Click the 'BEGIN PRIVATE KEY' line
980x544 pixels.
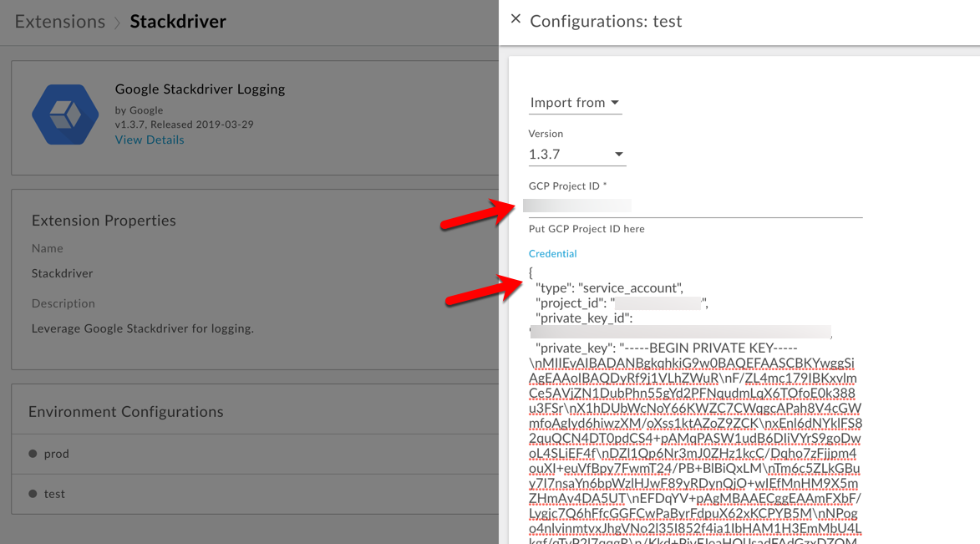click(x=666, y=348)
